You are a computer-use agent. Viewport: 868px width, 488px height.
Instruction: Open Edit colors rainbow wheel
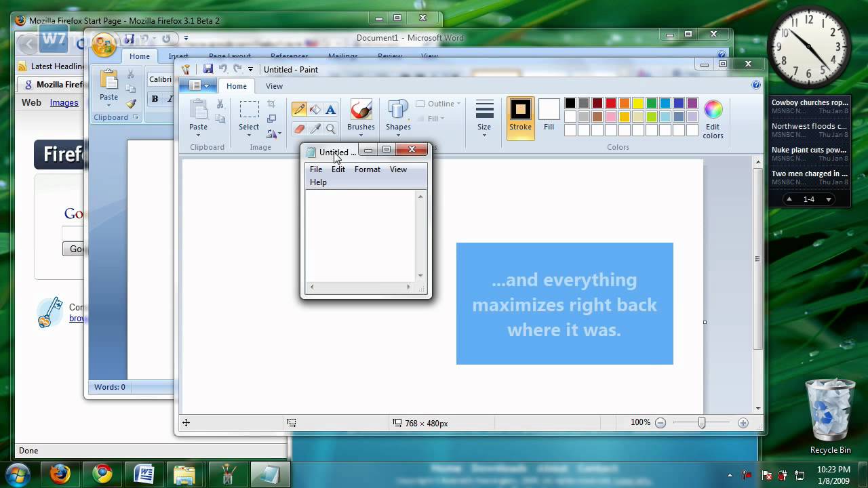(x=713, y=109)
